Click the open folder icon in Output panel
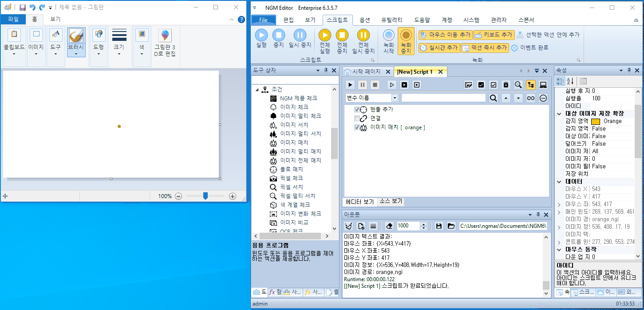This screenshot has height=310, width=644. tap(451, 226)
